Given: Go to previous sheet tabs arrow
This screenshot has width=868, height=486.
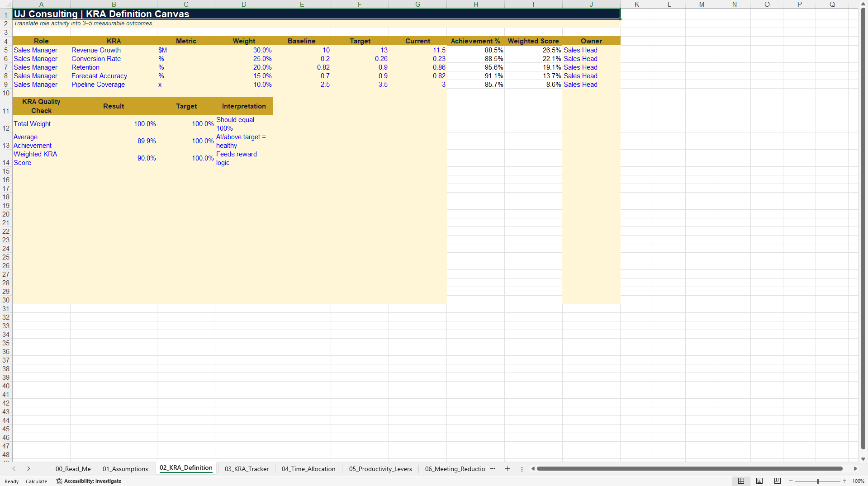Looking at the screenshot, I should 14,469.
